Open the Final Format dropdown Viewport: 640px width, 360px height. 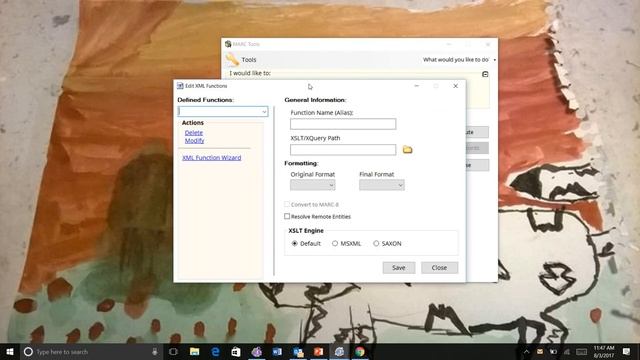click(x=382, y=185)
